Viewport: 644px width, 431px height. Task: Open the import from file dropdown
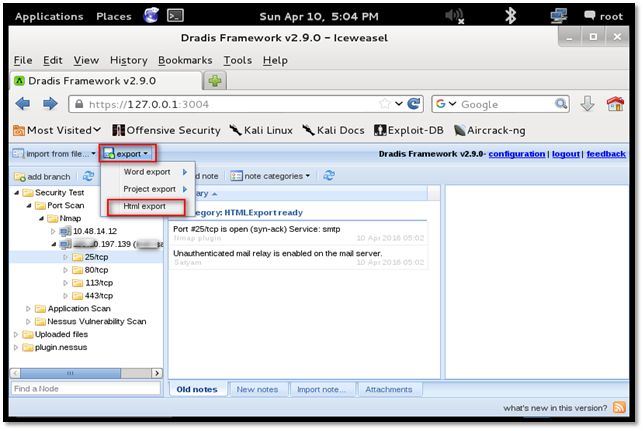tap(53, 154)
